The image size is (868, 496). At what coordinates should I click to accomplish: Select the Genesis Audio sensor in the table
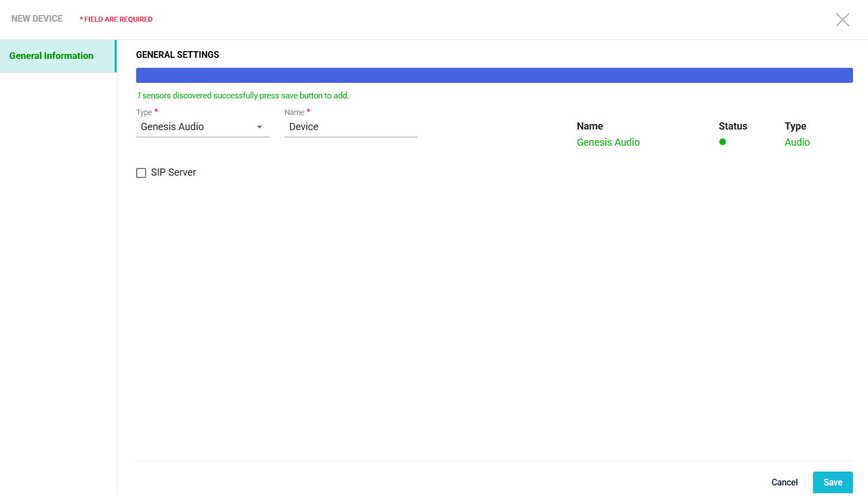[608, 142]
